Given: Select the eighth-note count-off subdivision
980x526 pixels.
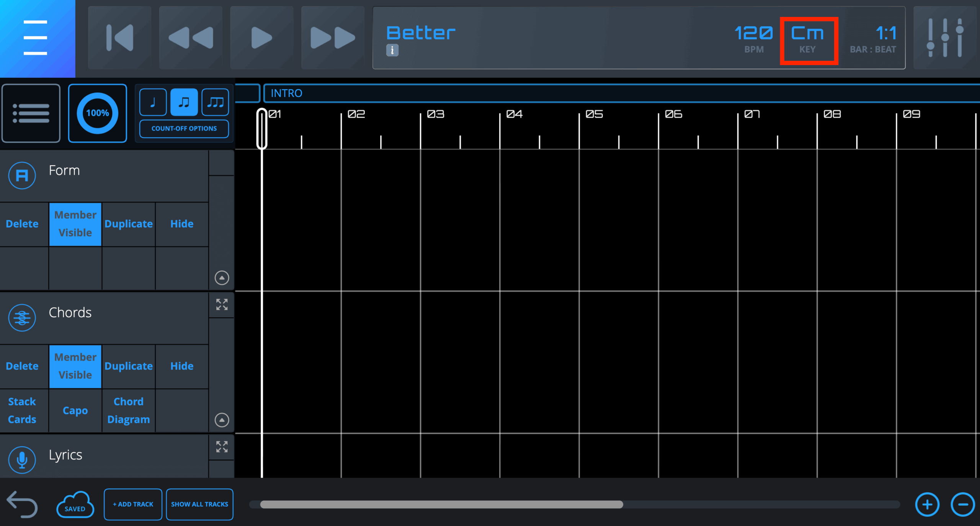Looking at the screenshot, I should [x=184, y=102].
